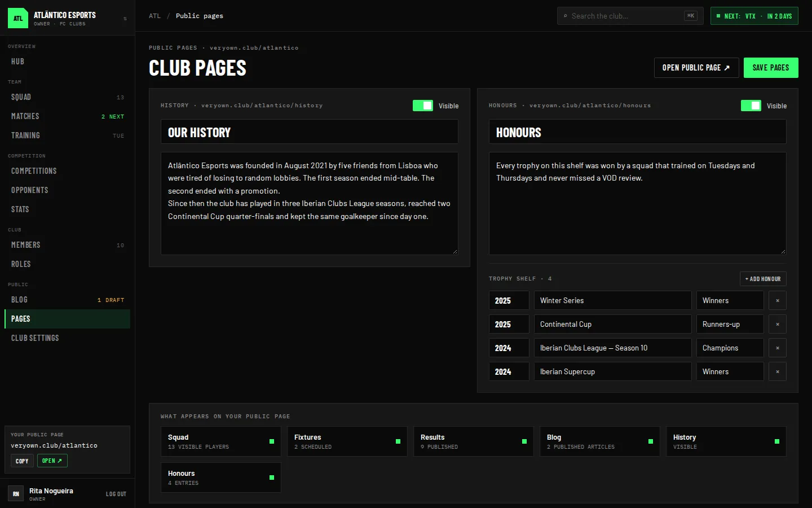Go to Squad section
The height and width of the screenshot is (508, 812).
67,97
